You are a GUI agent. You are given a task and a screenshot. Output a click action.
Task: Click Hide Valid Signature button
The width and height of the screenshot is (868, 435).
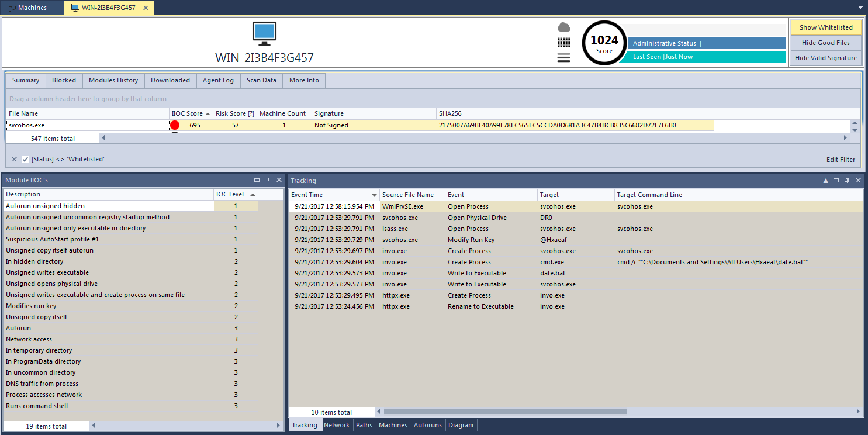825,58
